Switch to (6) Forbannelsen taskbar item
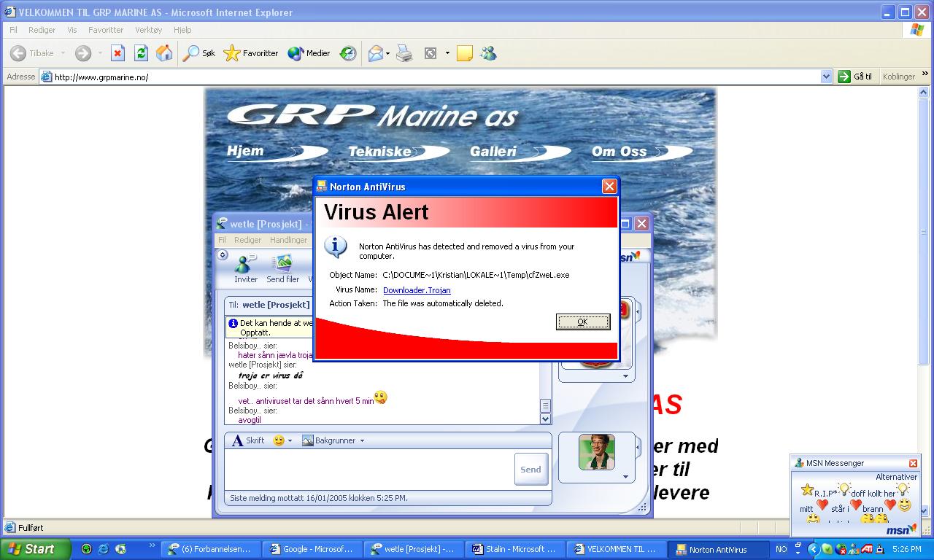 pos(212,549)
